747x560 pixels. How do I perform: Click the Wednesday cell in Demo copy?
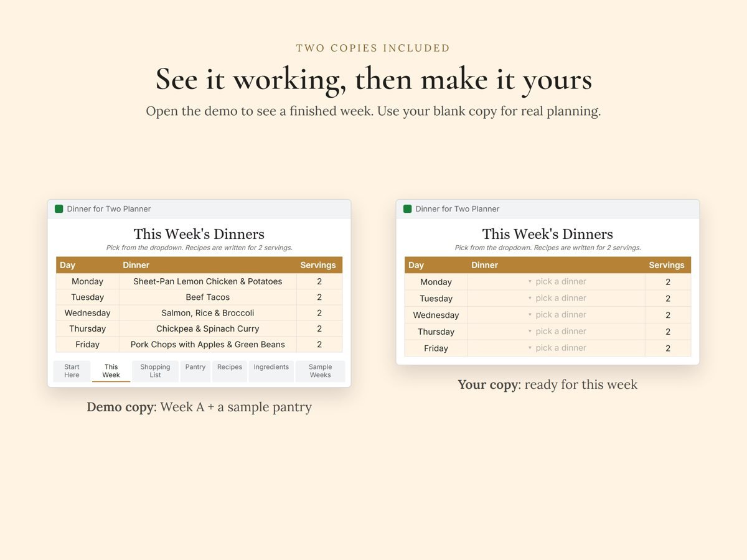click(x=88, y=313)
